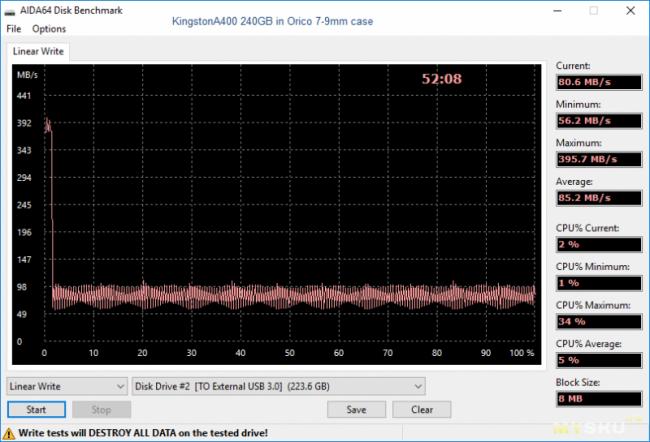Click the Stop button
This screenshot has width=650, height=442.
[x=102, y=410]
